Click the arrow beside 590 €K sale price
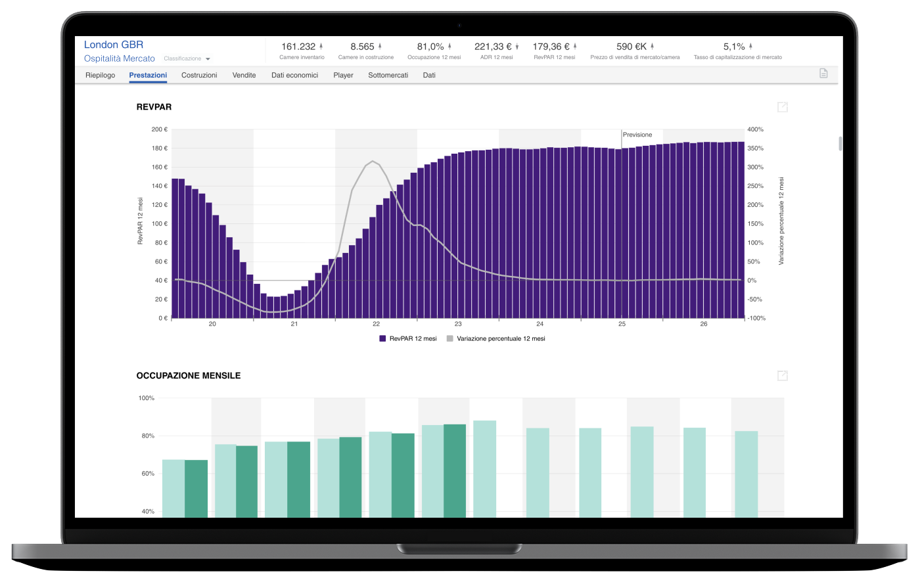The width and height of the screenshot is (920, 588). click(653, 47)
